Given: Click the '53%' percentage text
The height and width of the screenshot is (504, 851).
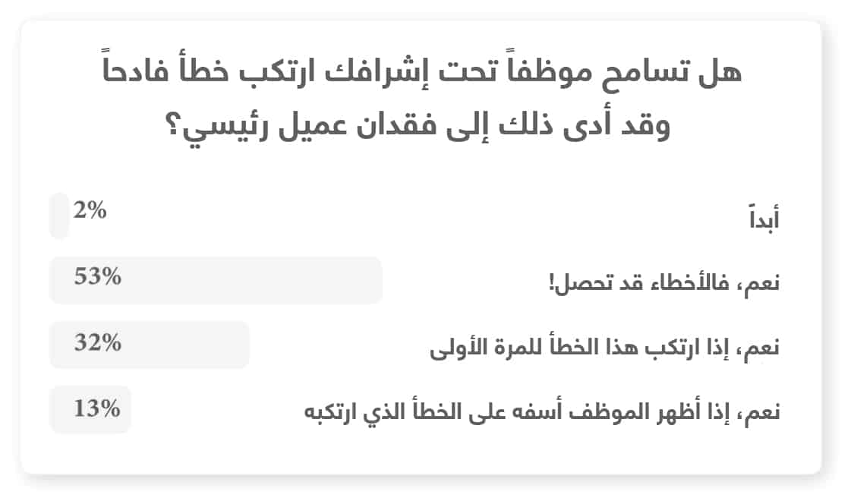Looking at the screenshot, I should tap(97, 277).
